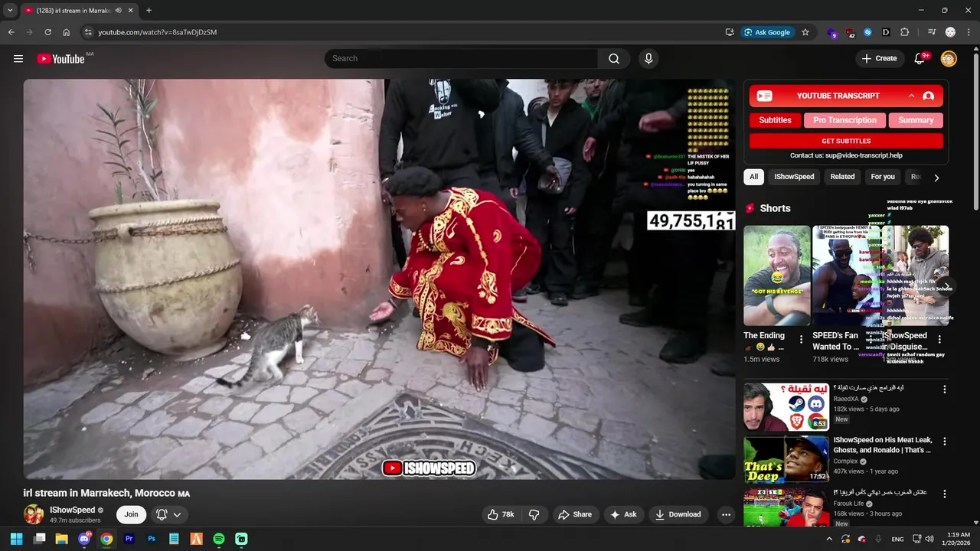The image size is (980, 551).
Task: Open Chrome media controls icon
Action: pos(932,32)
